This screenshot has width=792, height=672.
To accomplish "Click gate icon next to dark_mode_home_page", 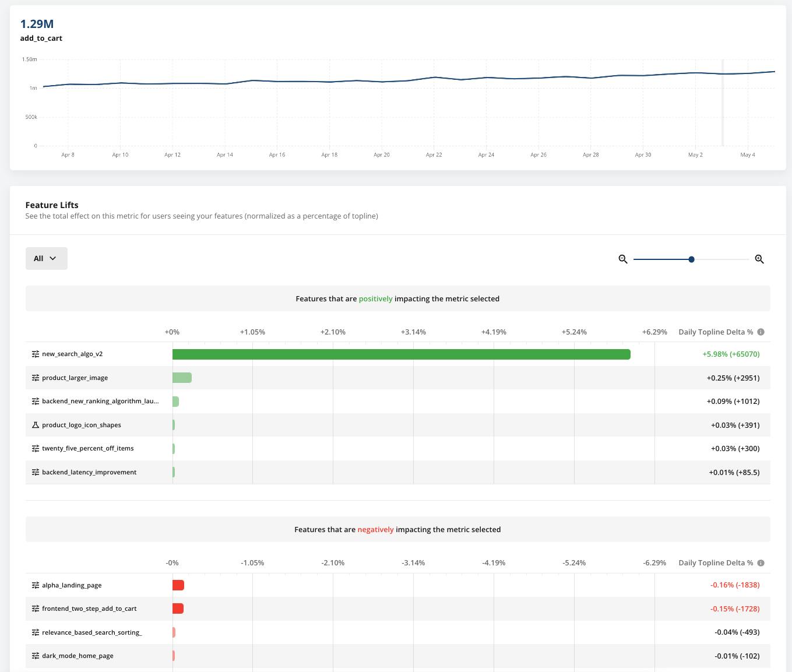I will [36, 656].
